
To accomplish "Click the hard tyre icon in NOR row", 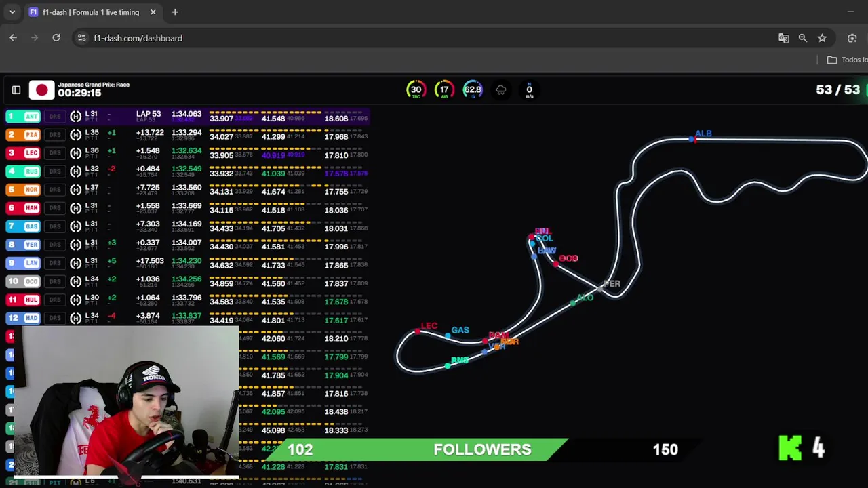I will tap(75, 190).
